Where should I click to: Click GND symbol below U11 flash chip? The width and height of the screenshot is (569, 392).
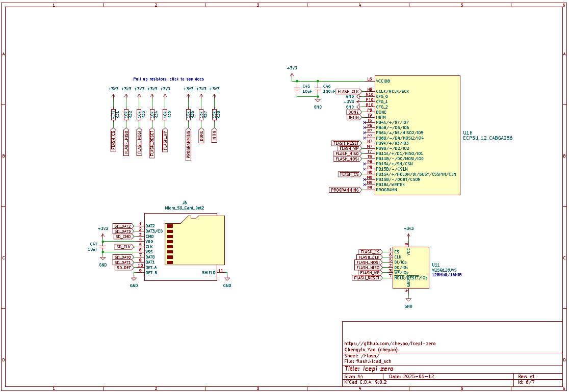click(x=408, y=300)
